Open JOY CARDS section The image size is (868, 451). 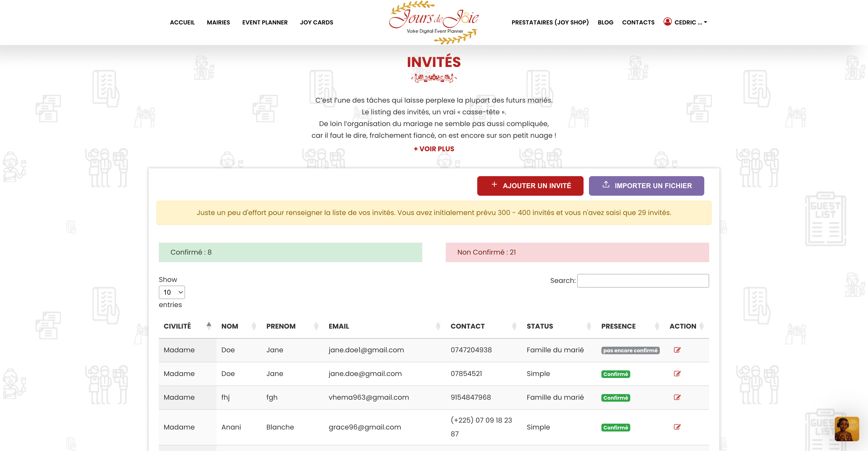[316, 22]
